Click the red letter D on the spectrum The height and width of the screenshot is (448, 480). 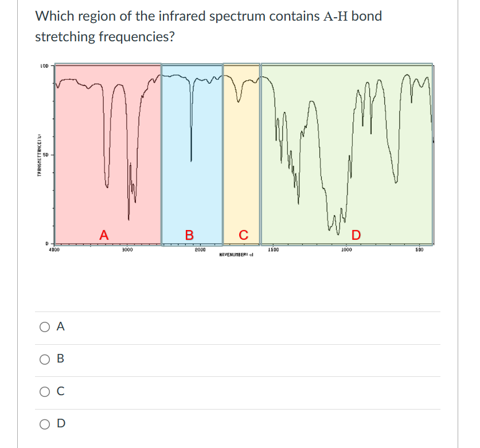point(355,234)
